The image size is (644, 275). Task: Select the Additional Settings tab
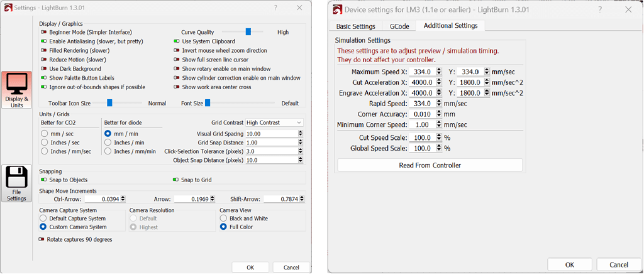pos(450,26)
